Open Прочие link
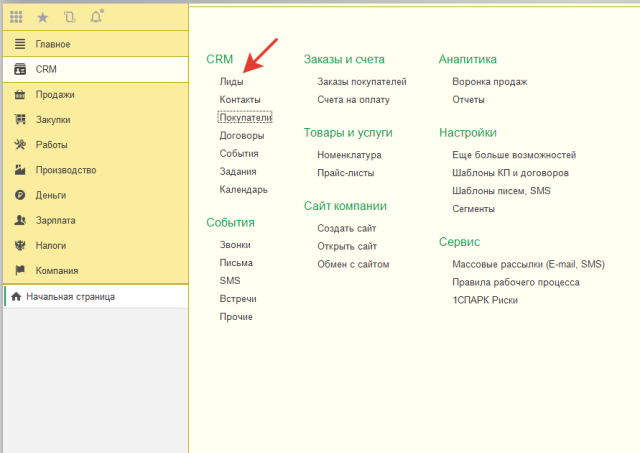640x453 pixels. coord(236,317)
